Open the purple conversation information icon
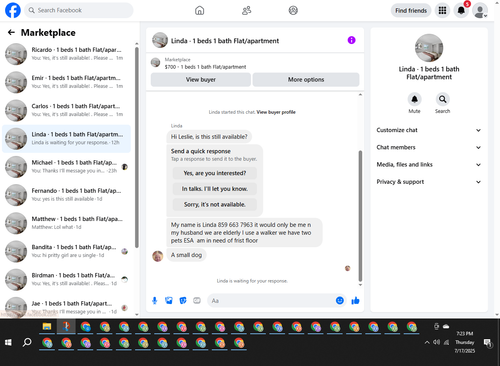The height and width of the screenshot is (366, 500). tap(351, 40)
